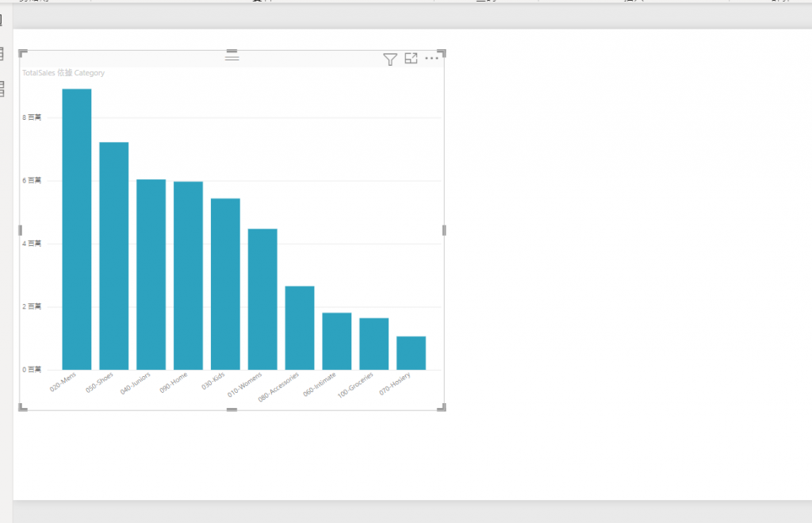Select the 100-Groceries bar
Screen dimensions: 812x523
click(374, 344)
